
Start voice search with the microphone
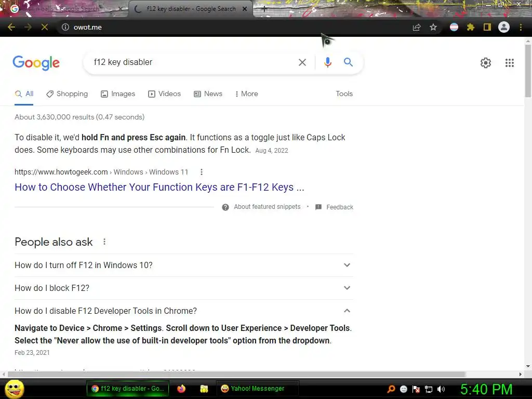[x=327, y=62]
